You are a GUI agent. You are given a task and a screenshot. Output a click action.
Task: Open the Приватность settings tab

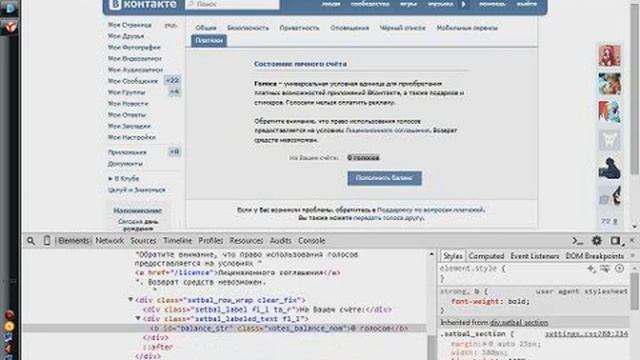click(299, 28)
